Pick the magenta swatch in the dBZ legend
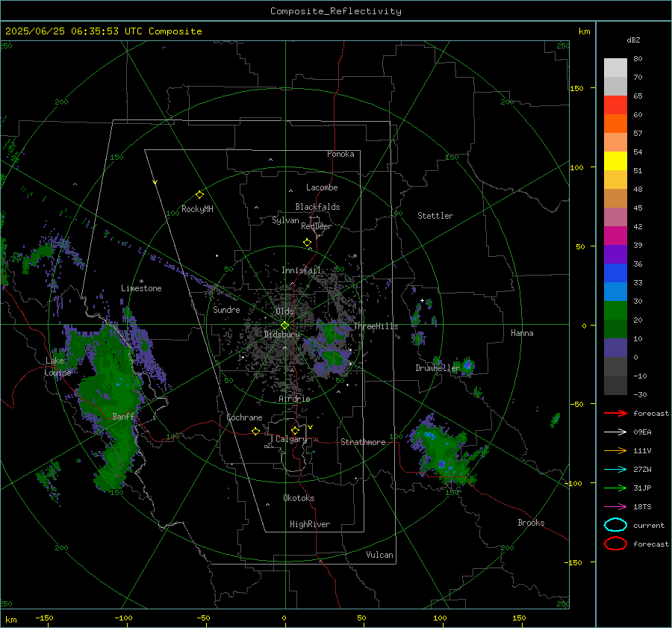The image size is (672, 628). [615, 236]
